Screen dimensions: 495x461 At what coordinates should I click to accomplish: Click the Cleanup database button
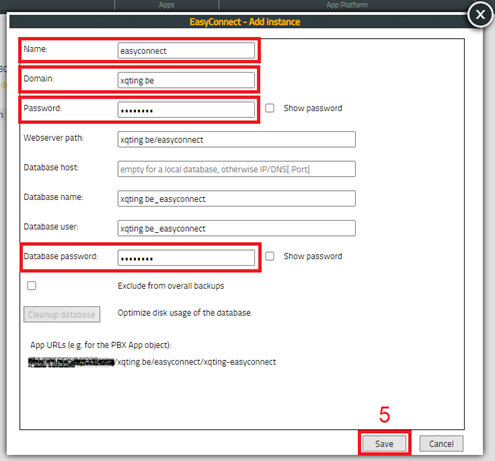coord(62,314)
